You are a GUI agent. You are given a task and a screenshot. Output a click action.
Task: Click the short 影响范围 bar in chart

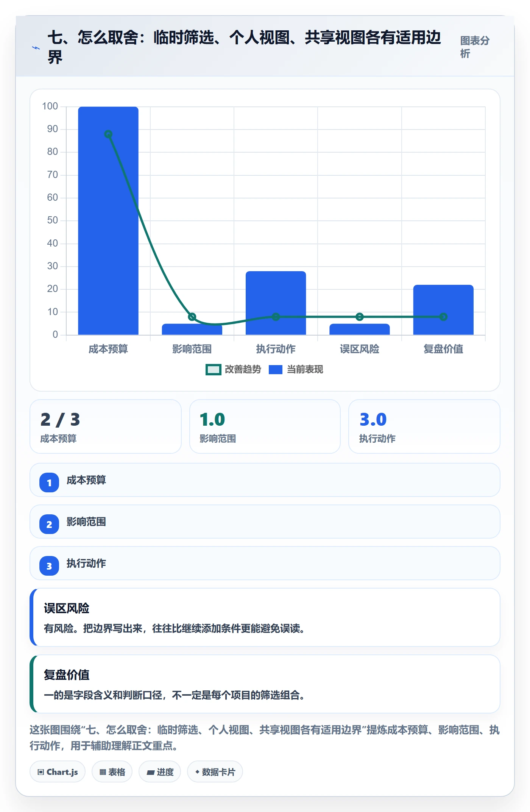point(192,329)
